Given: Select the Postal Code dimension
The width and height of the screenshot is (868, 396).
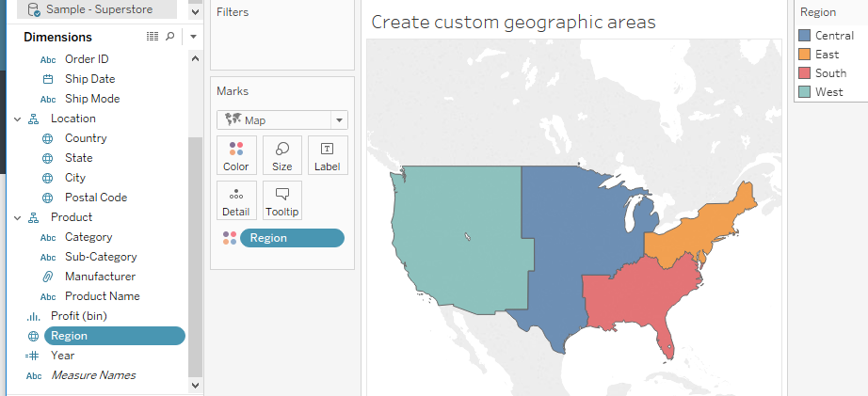Looking at the screenshot, I should [95, 198].
